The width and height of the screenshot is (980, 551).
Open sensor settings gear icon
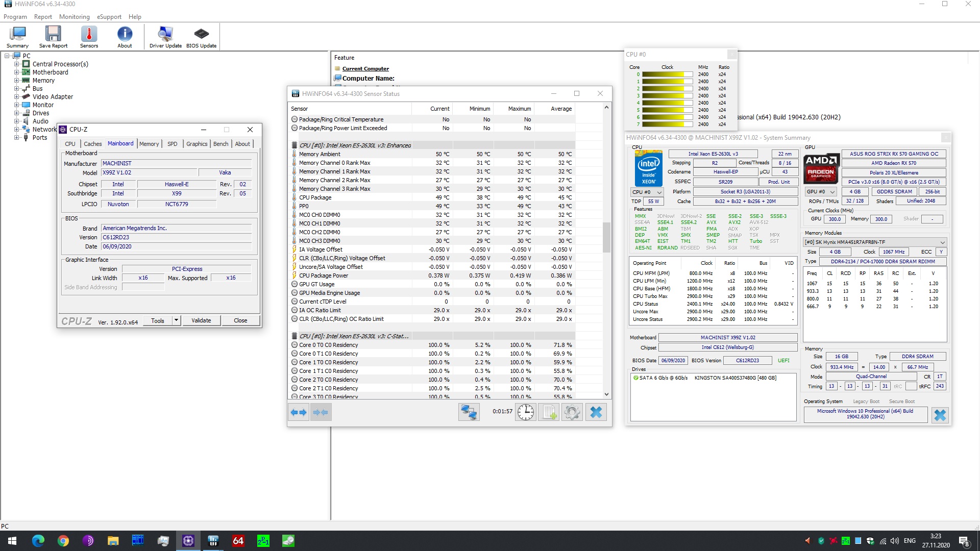click(x=572, y=412)
